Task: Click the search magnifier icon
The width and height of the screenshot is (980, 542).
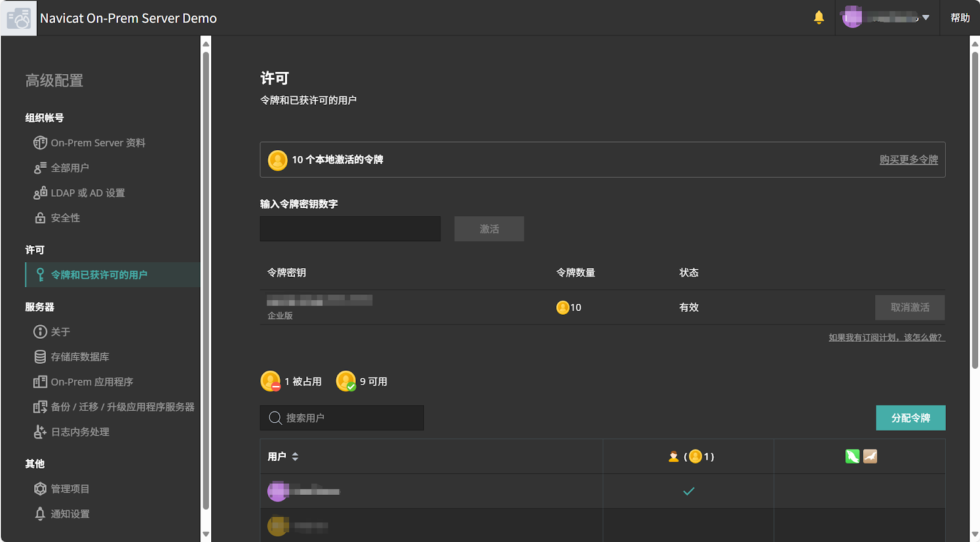Action: pos(275,418)
